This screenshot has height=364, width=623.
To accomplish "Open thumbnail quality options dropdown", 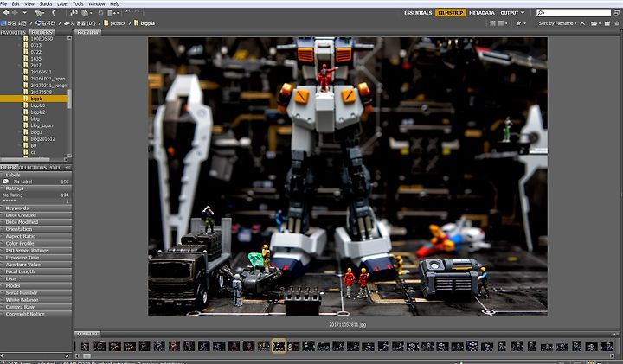I will (x=503, y=23).
